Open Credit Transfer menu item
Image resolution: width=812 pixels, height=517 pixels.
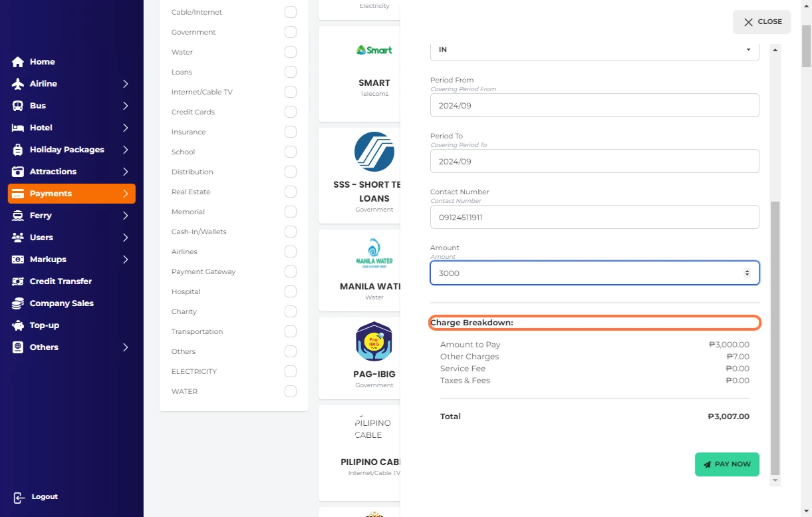point(61,281)
